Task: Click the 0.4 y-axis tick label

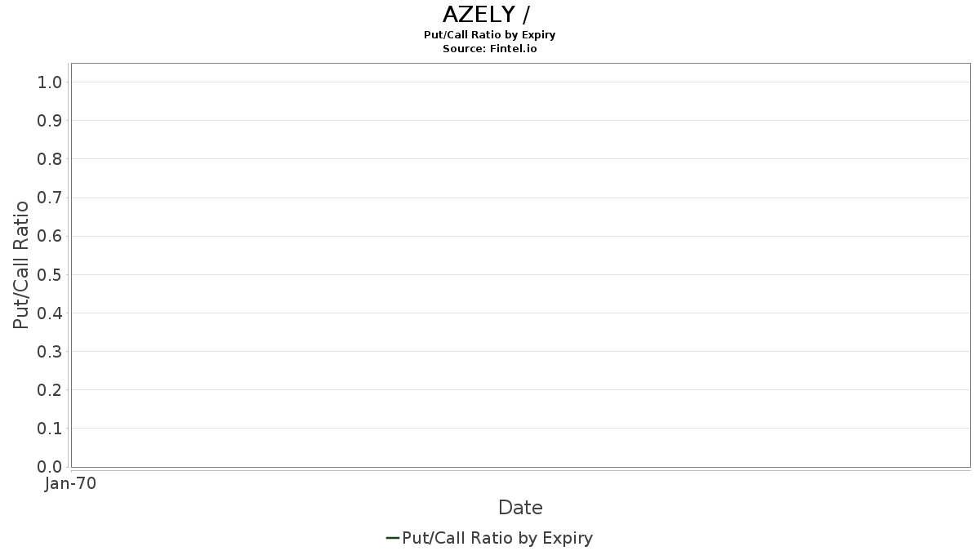Action: tap(50, 313)
